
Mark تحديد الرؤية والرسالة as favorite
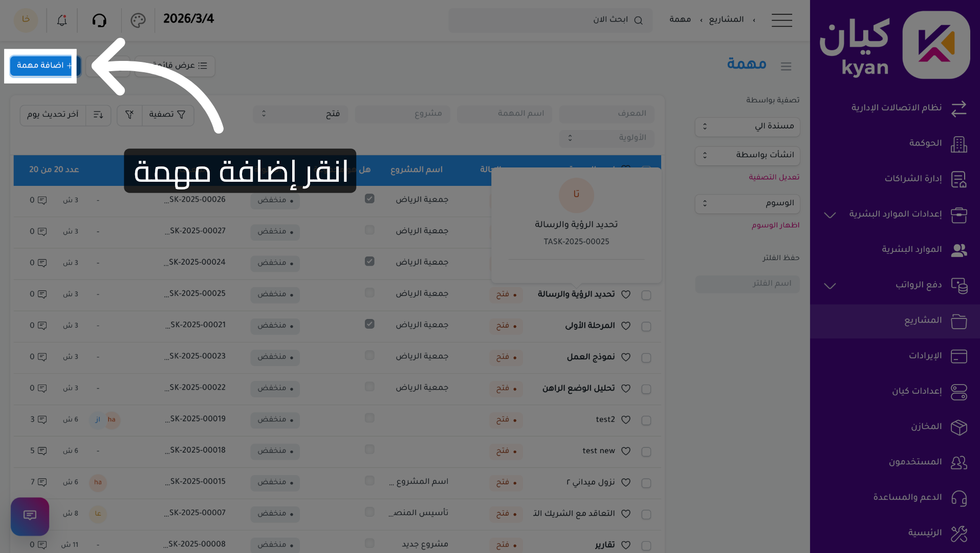pos(625,294)
